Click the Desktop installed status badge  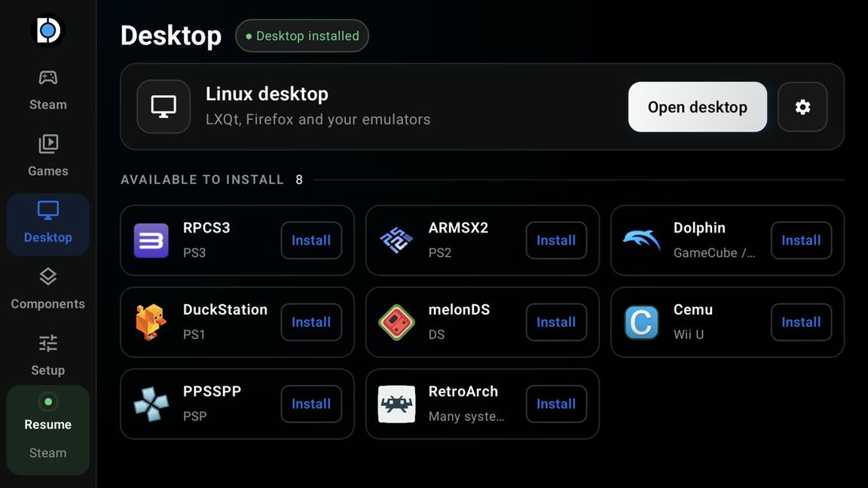click(x=301, y=36)
